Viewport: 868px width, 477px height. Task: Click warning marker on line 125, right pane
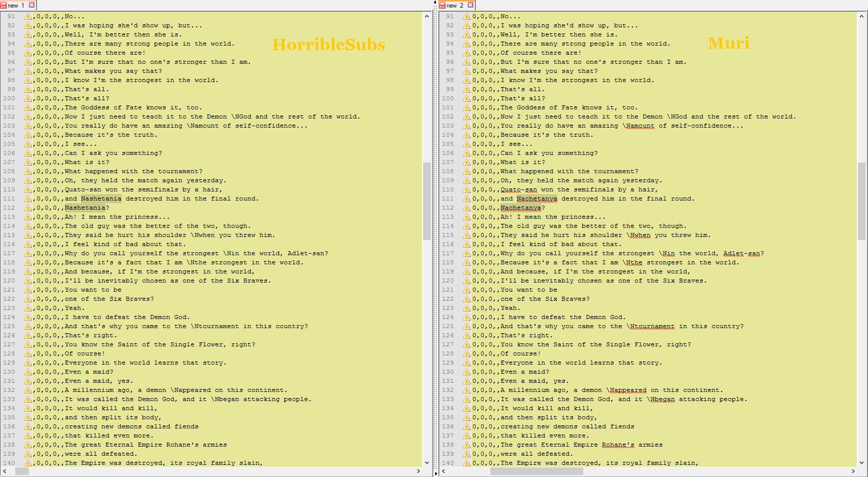click(467, 327)
